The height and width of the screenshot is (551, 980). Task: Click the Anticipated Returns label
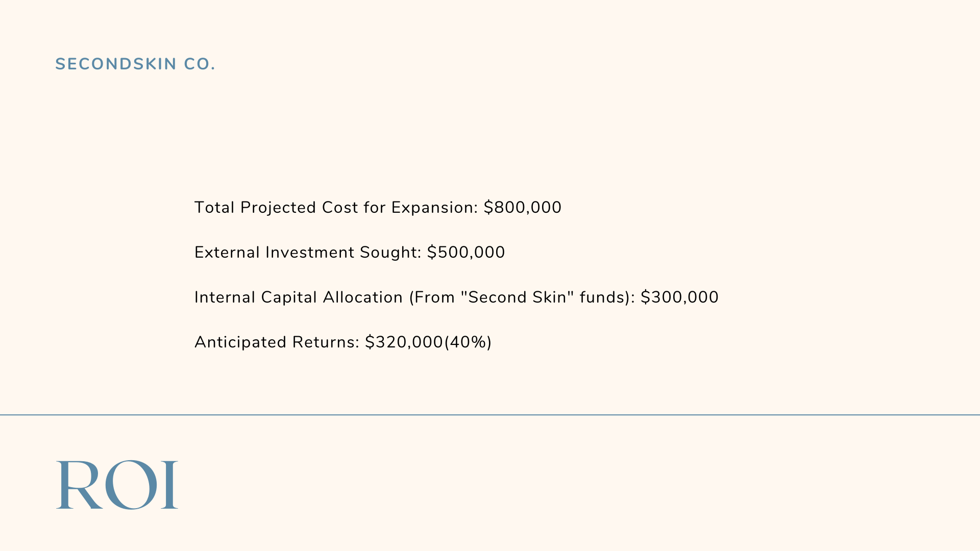(277, 342)
